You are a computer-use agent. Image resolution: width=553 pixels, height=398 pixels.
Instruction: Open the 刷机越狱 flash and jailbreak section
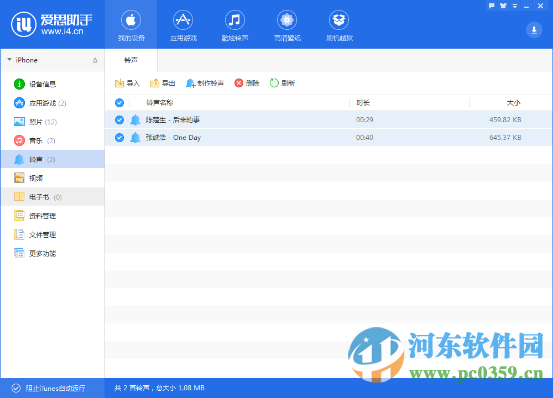pyautogui.click(x=339, y=25)
